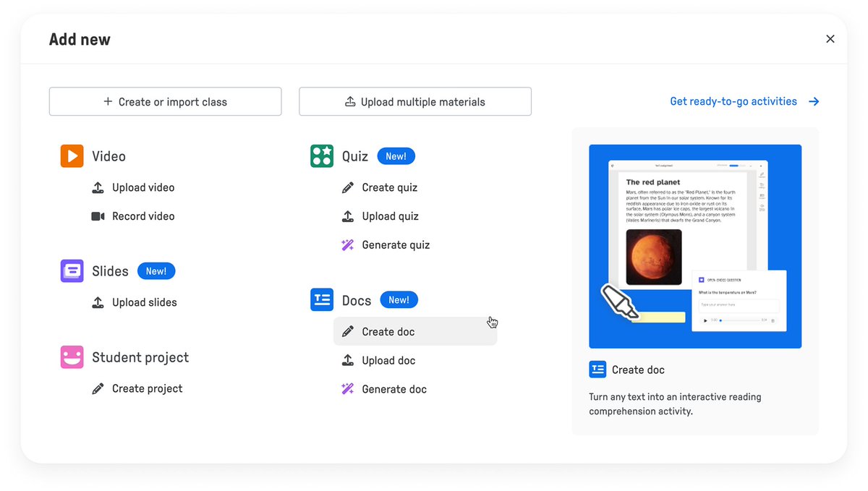This screenshot has height=491, width=868.
Task: Click the blue Docs icon heading
Action: pos(322,300)
